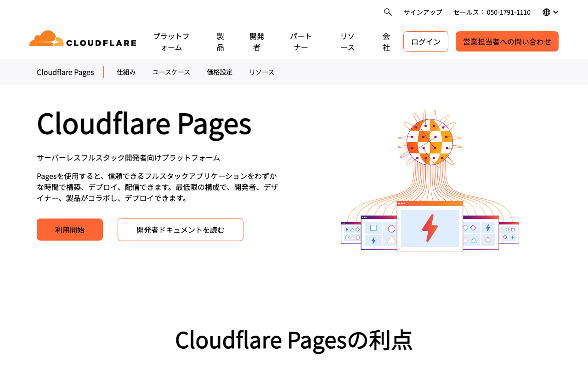
Task: Switch to the 仕組み section tab
Action: coord(126,72)
